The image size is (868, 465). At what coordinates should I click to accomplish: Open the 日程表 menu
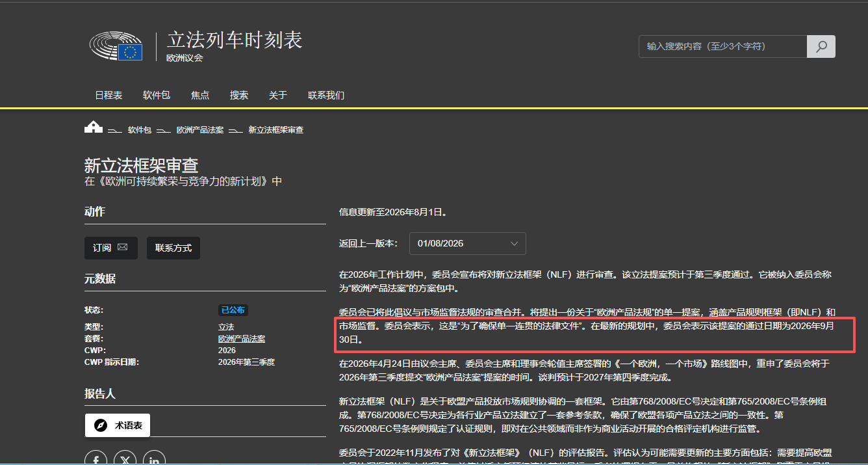(108, 95)
